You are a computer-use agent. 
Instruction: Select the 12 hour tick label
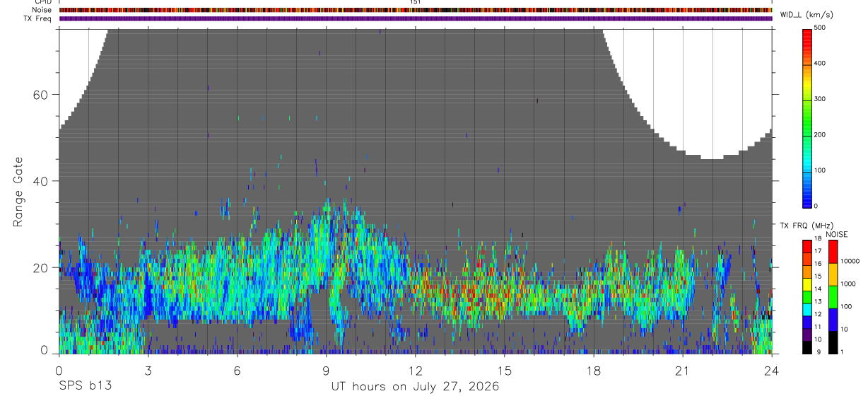click(x=416, y=371)
